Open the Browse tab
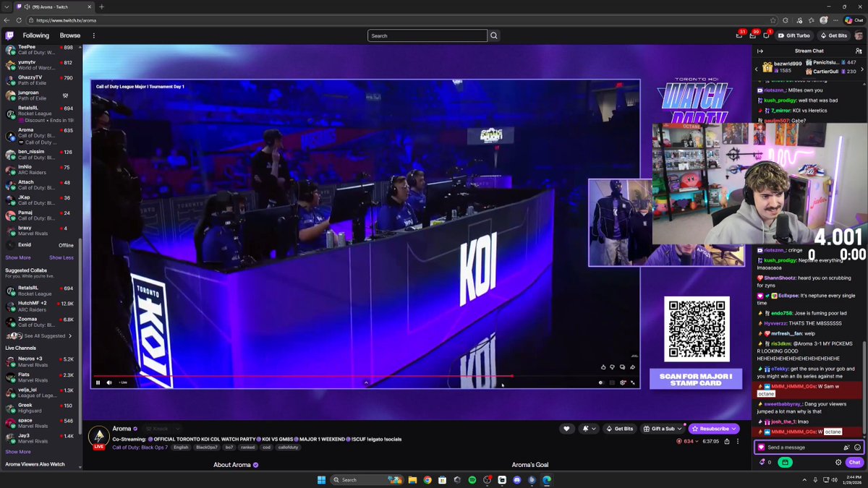The image size is (868, 488). 70,35
